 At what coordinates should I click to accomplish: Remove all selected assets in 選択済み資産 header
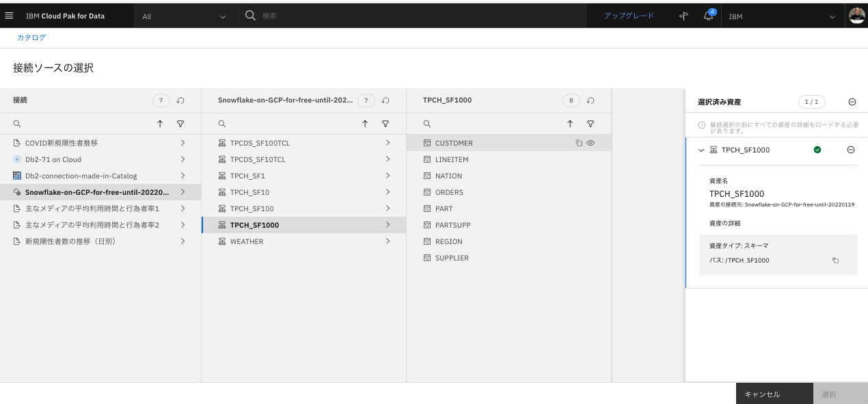coord(852,102)
